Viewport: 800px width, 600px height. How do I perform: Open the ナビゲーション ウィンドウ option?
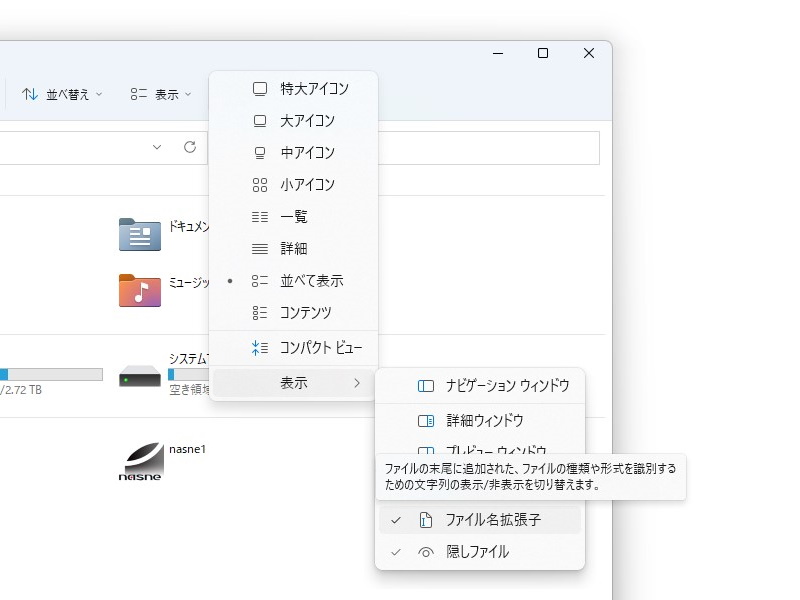click(x=488, y=386)
